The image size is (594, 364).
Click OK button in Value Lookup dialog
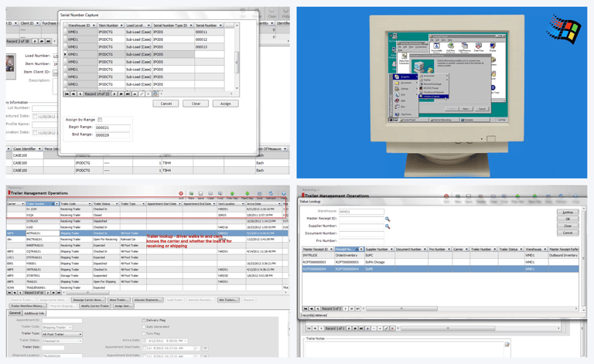tap(568, 219)
